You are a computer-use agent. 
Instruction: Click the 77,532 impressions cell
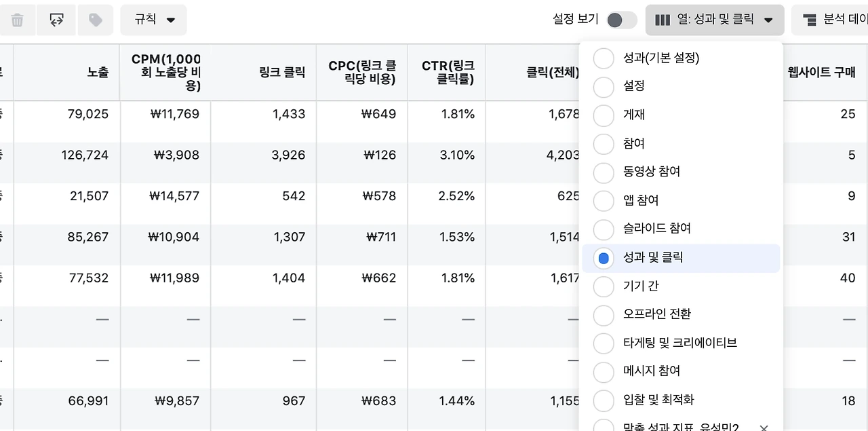[88, 278]
